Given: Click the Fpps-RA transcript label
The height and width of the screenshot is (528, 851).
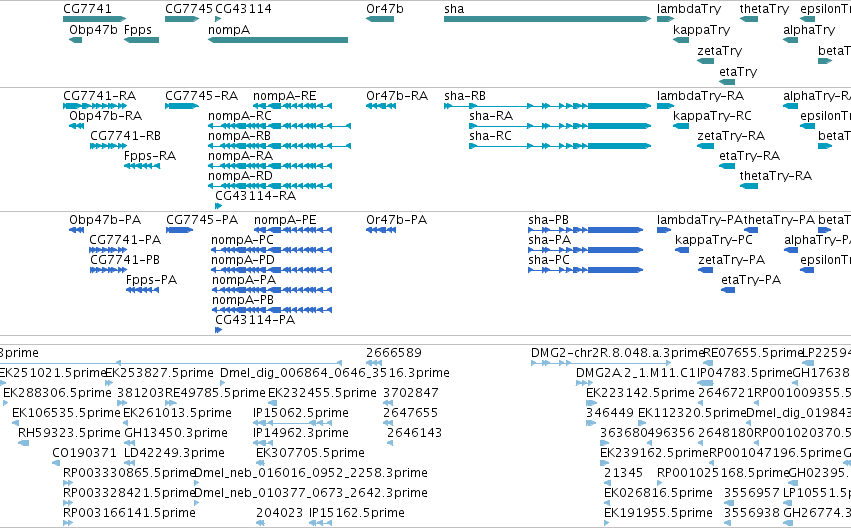Looking at the screenshot, I should (x=150, y=156).
